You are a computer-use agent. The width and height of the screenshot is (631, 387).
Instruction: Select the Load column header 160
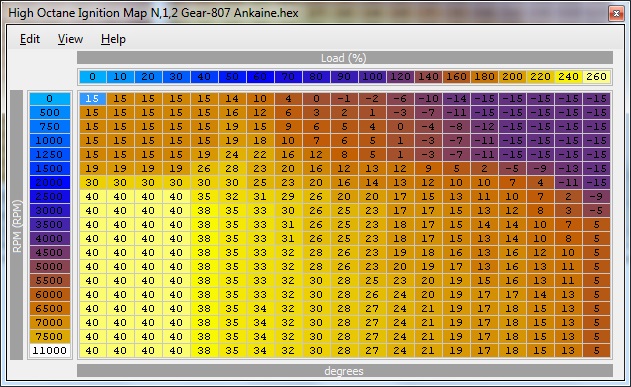click(x=456, y=76)
